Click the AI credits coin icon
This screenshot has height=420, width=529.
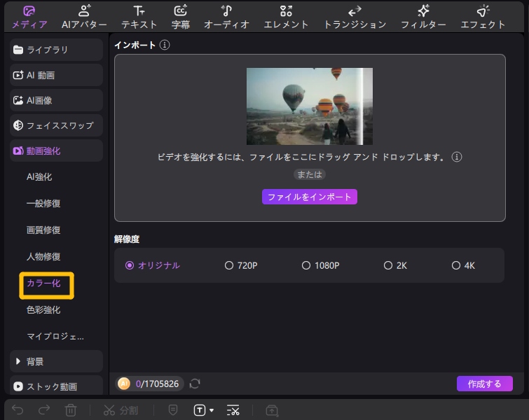tap(124, 384)
